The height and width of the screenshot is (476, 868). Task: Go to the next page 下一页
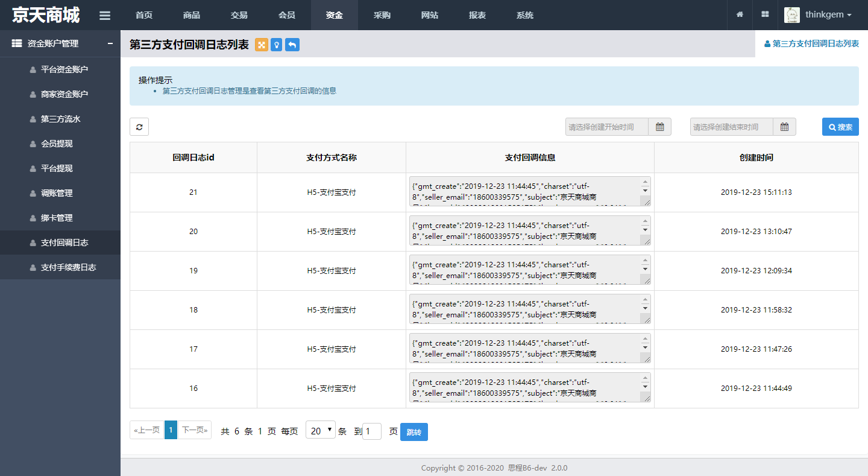(x=195, y=430)
